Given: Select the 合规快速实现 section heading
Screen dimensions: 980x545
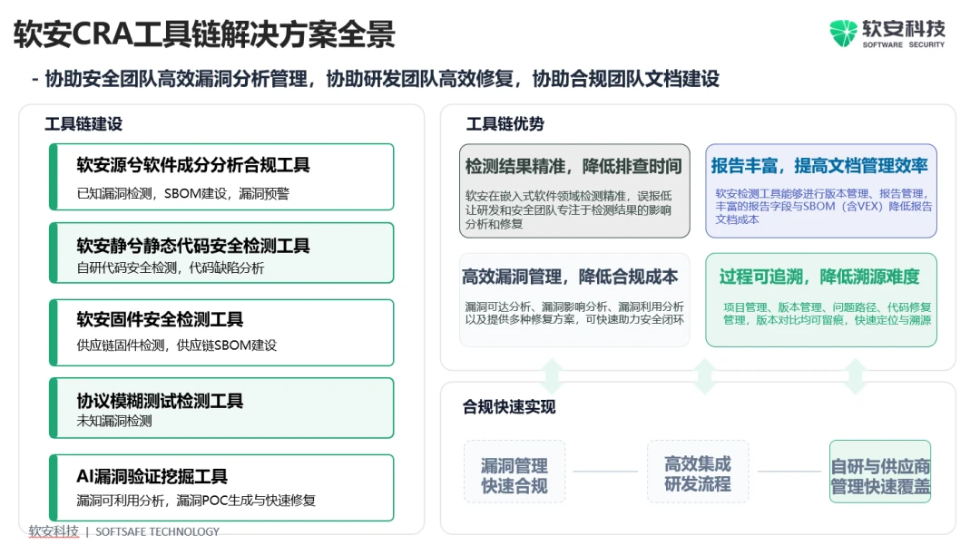Looking at the screenshot, I should [x=509, y=407].
